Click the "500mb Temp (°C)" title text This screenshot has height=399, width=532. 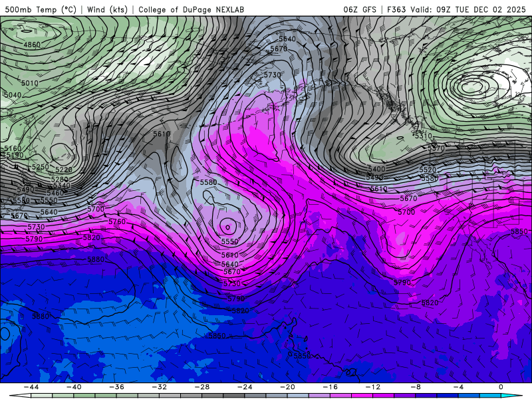[x=41, y=9]
